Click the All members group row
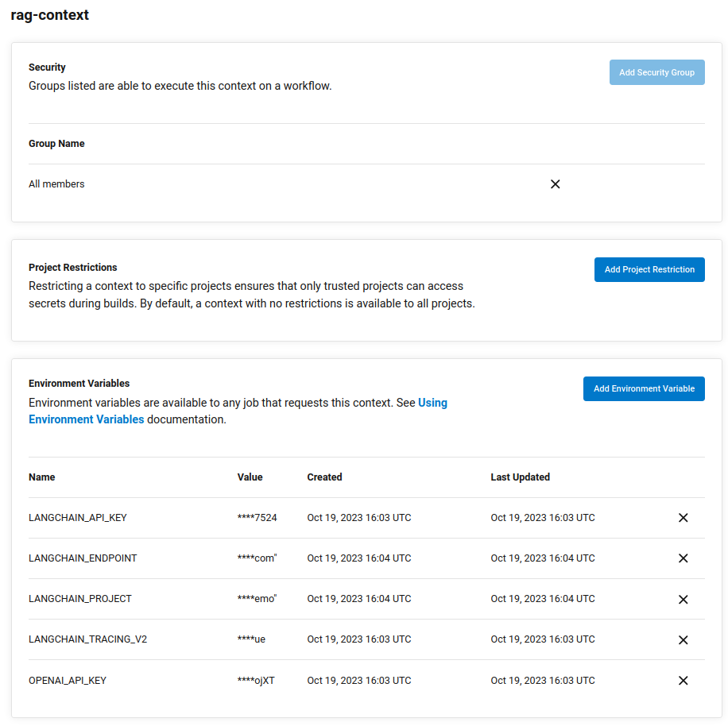This screenshot has height=726, width=728. 366,184
